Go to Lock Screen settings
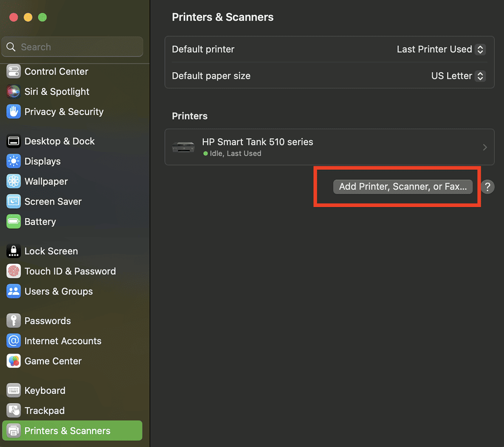This screenshot has height=447, width=504. pyautogui.click(x=51, y=251)
